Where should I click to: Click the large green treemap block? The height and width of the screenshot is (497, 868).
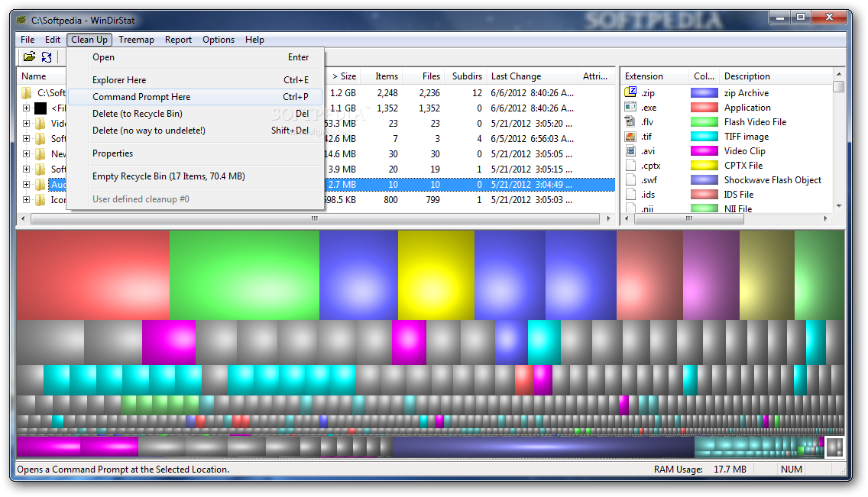245,275
